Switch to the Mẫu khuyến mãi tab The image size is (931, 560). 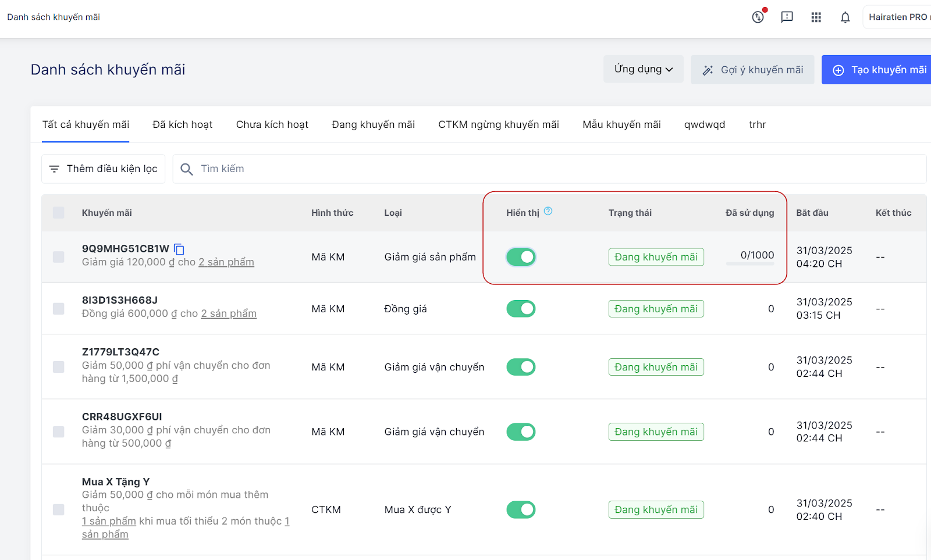click(621, 124)
